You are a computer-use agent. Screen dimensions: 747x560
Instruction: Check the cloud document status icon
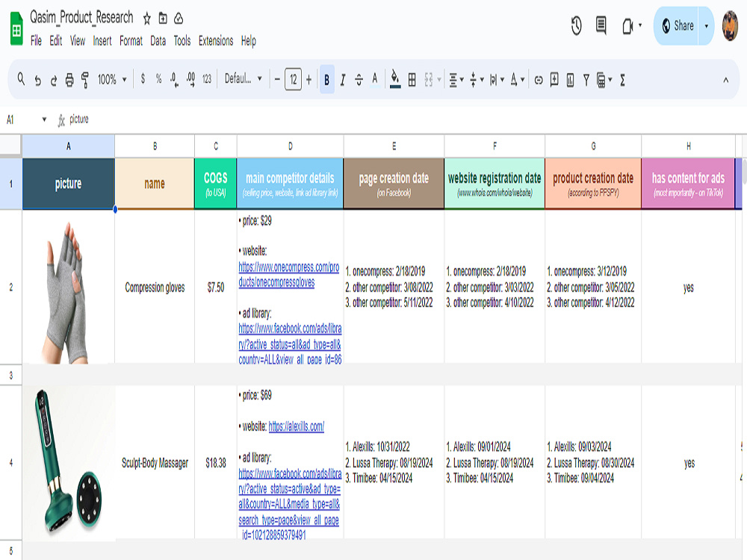[x=179, y=19]
